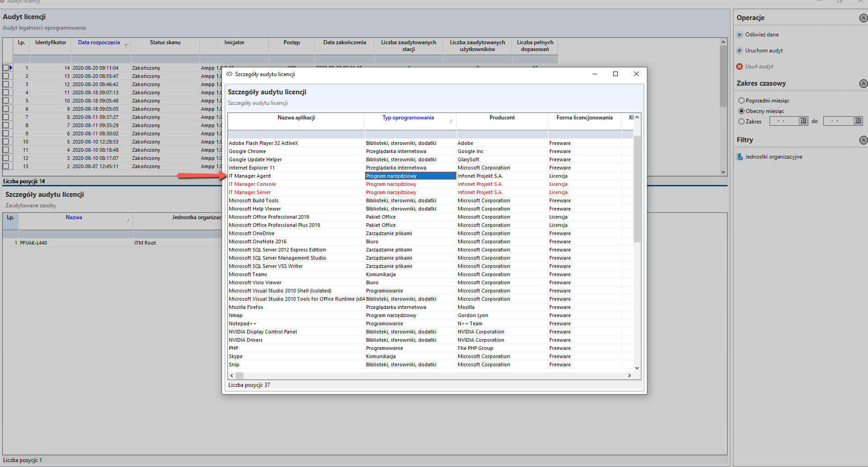Select the 'Mozilla Firefox' application cell
Image resolution: width=868 pixels, height=467 pixels.
point(296,307)
